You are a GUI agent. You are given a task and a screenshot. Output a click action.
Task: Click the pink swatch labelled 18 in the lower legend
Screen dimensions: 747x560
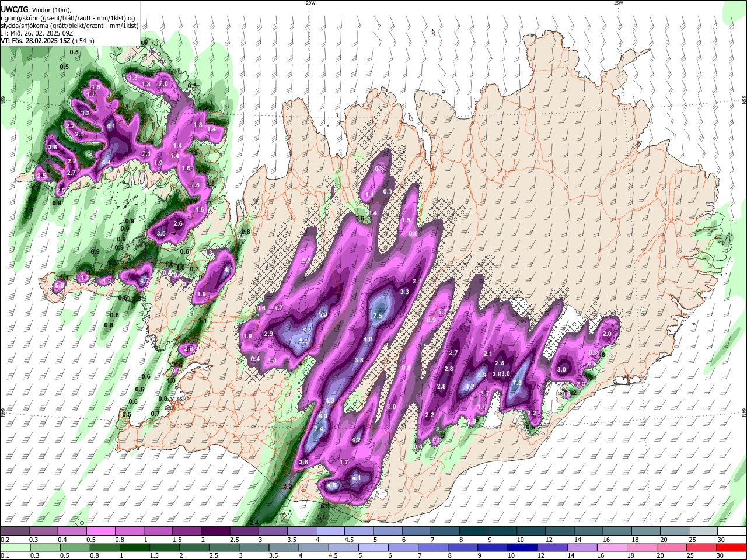tap(643, 547)
